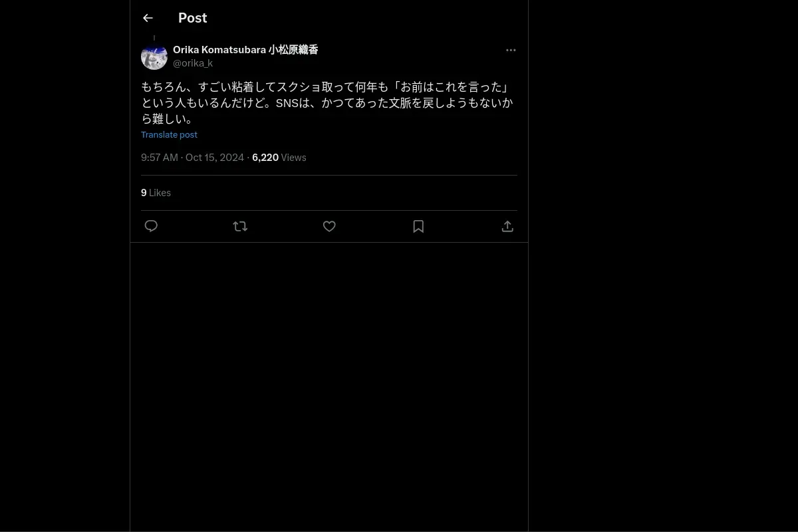Show who liked via 9 Likes
The image size is (798, 532).
click(156, 193)
